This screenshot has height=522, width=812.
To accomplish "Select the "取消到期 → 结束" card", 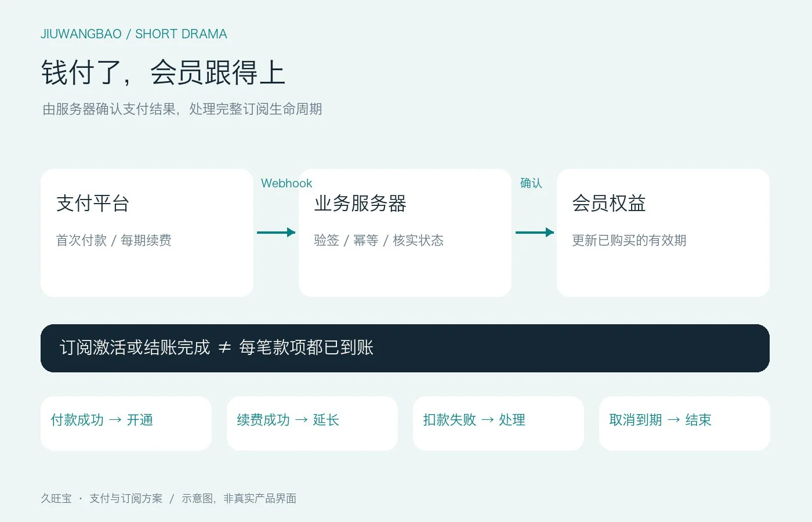I will point(684,423).
